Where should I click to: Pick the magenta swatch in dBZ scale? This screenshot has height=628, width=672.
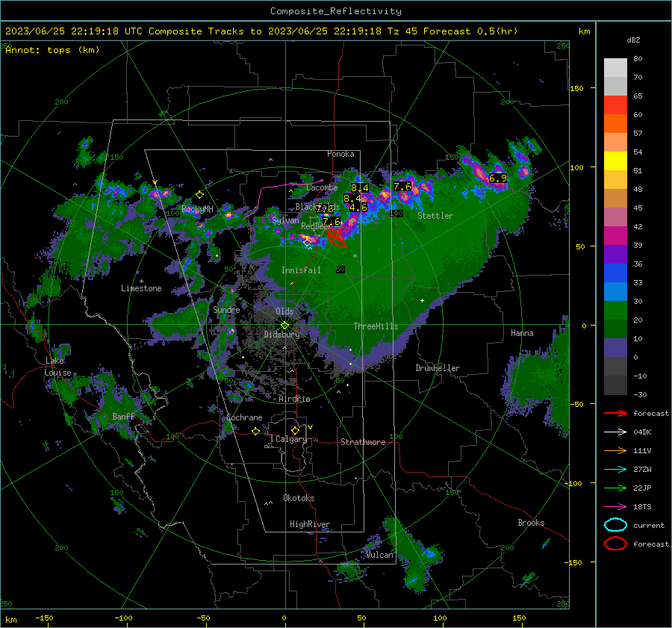coord(615,235)
